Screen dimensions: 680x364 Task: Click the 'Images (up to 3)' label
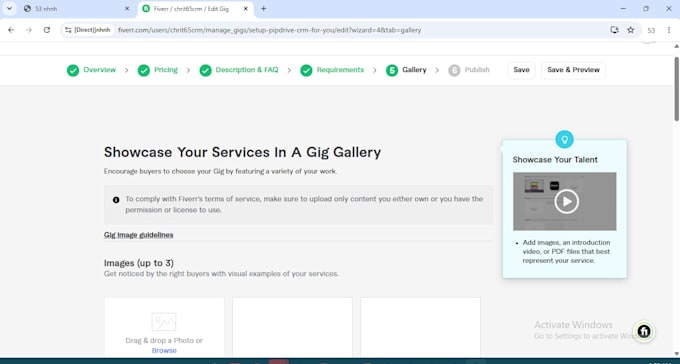pyautogui.click(x=139, y=263)
